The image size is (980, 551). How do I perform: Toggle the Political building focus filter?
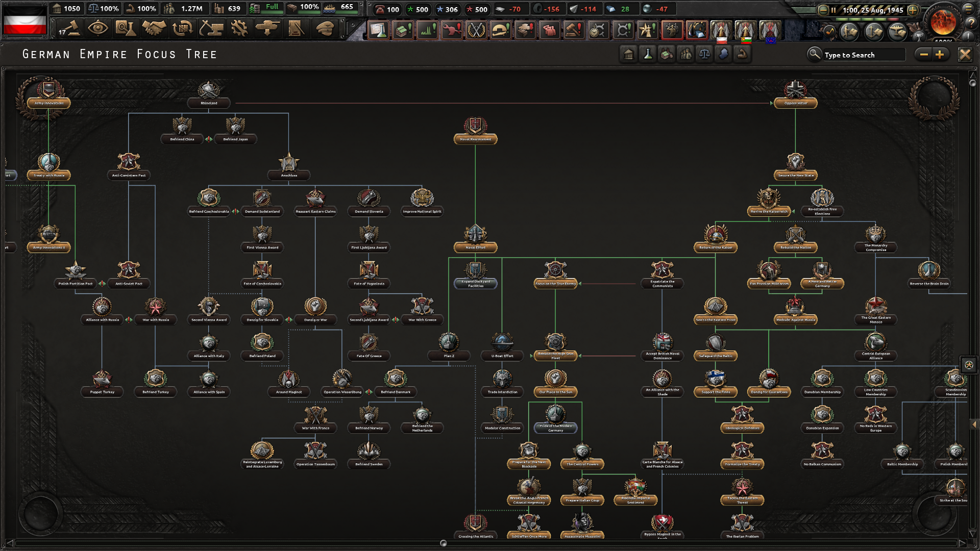[x=629, y=54]
